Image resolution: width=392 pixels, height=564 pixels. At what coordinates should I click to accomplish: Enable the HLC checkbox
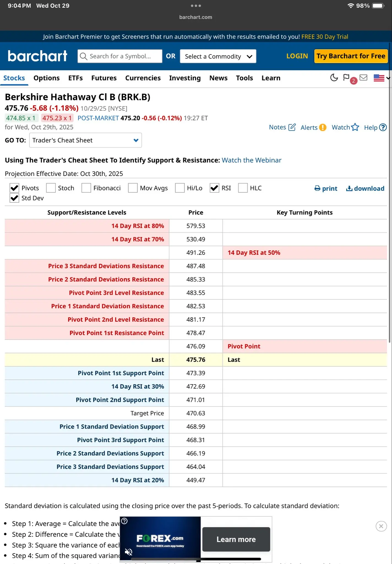tap(243, 188)
